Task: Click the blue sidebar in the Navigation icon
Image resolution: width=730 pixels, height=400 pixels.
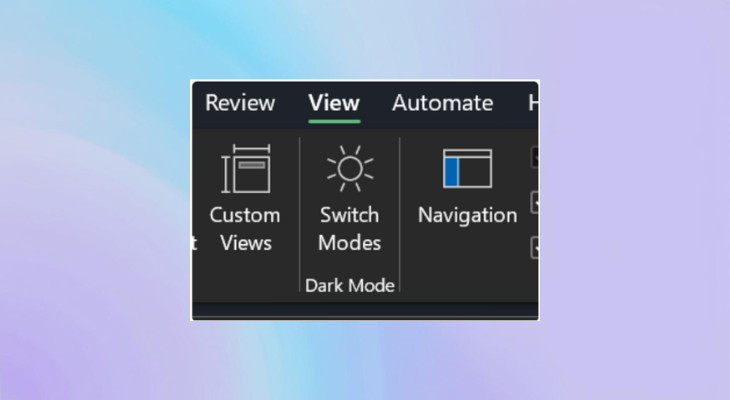Action: [452, 172]
